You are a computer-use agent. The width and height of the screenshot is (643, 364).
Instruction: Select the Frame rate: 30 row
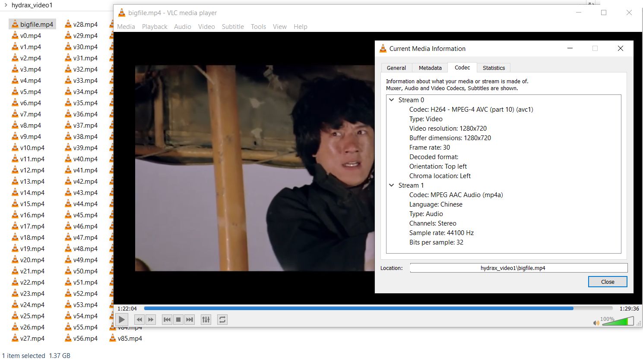(x=430, y=147)
